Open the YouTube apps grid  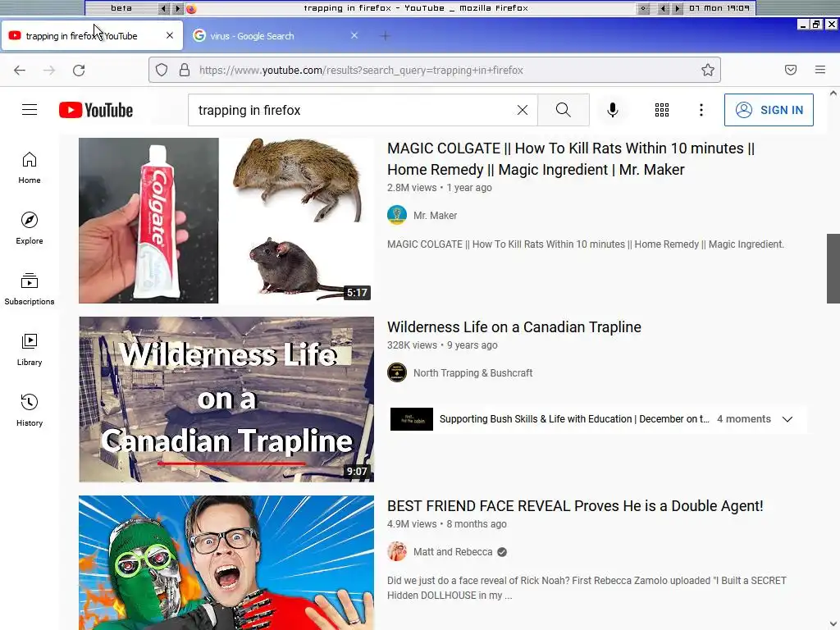662,110
